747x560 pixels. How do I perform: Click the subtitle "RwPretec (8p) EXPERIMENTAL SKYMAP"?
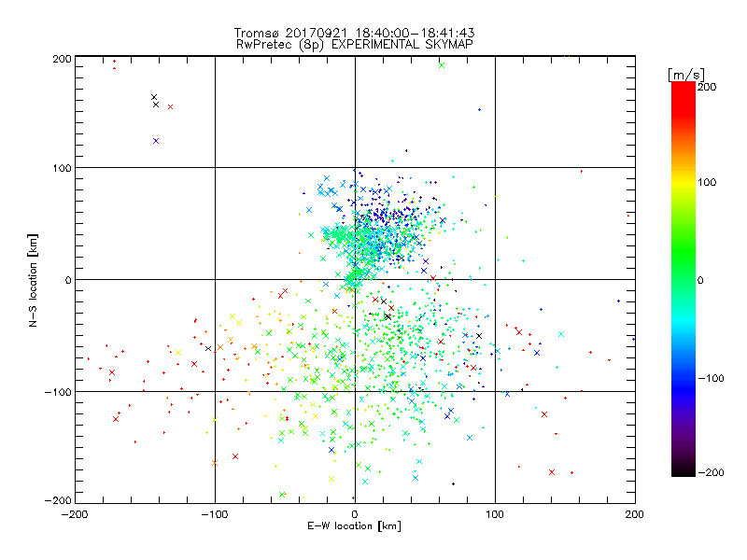coord(355,45)
